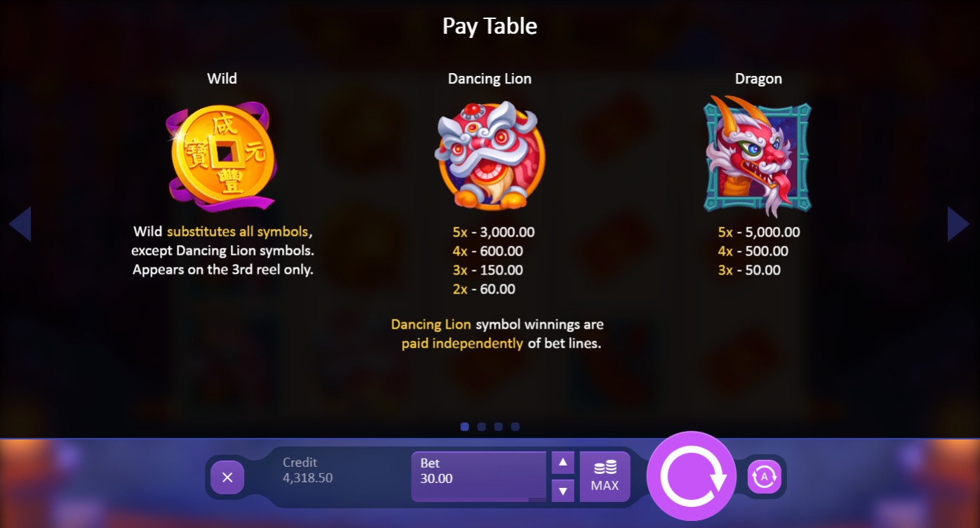Increase bet with up arrow
Viewport: 980px width, 528px height.
tap(563, 463)
